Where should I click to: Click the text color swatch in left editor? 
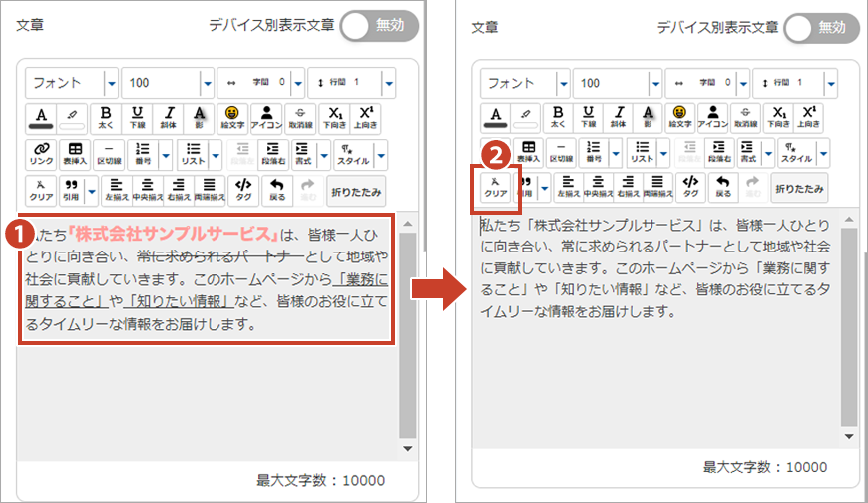pos(41,118)
